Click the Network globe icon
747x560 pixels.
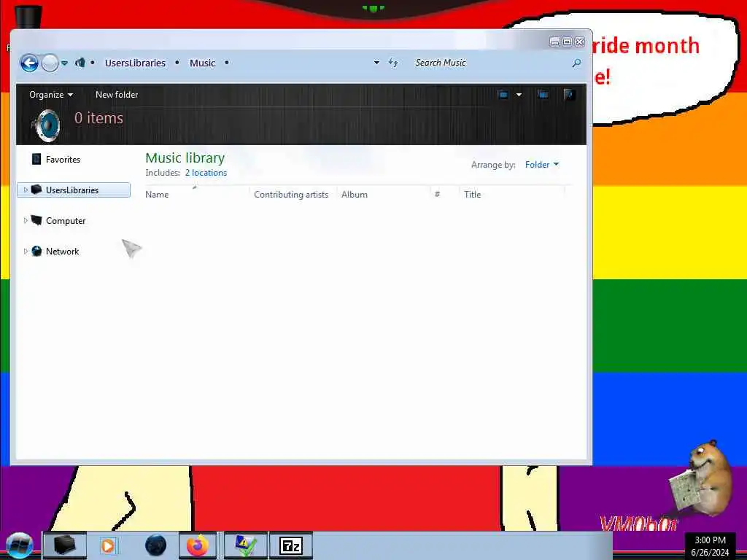[36, 251]
